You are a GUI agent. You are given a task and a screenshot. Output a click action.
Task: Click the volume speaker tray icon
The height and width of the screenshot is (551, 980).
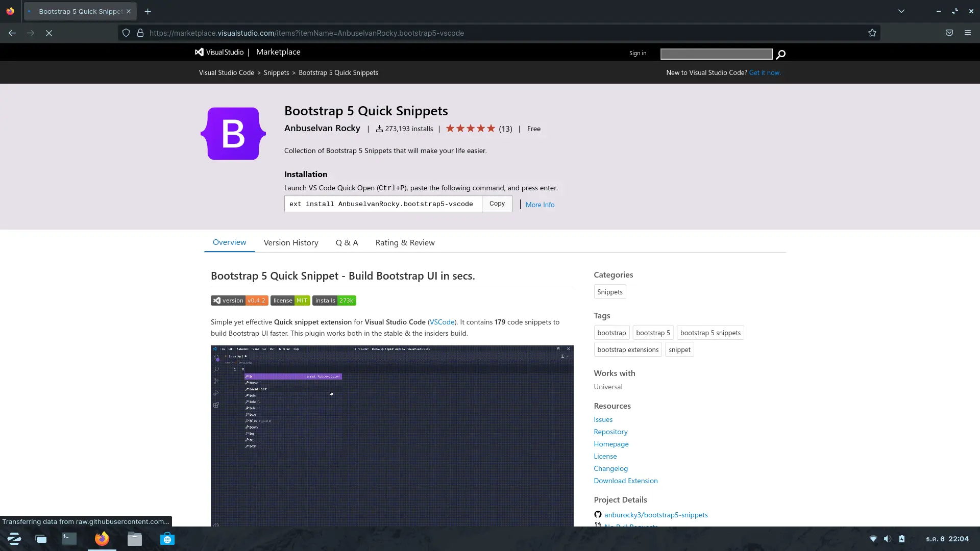[888, 539]
